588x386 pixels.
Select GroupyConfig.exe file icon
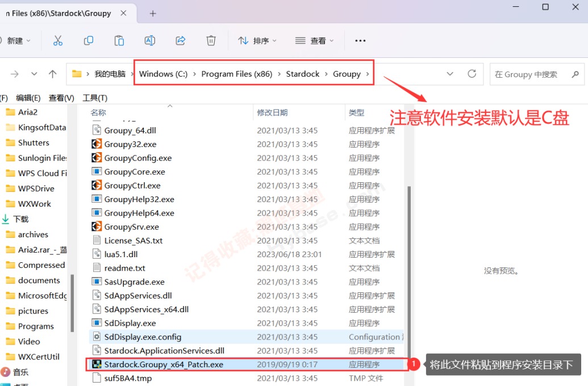[x=97, y=158]
